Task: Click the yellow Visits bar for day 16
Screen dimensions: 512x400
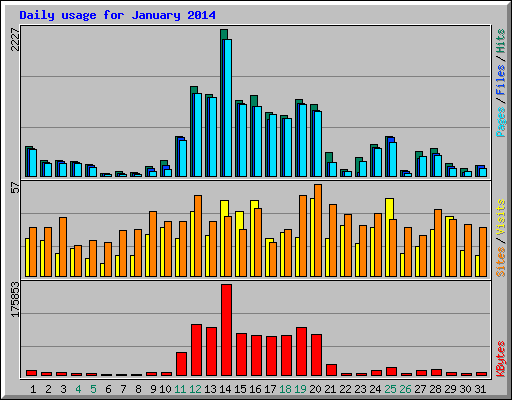Action: pyautogui.click(x=253, y=238)
